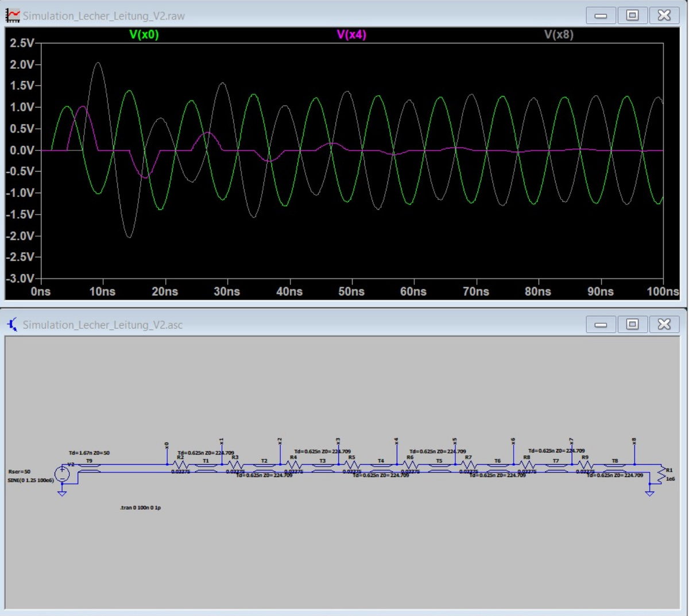
Task: Minimize the .raw waveform window
Action: point(601,16)
